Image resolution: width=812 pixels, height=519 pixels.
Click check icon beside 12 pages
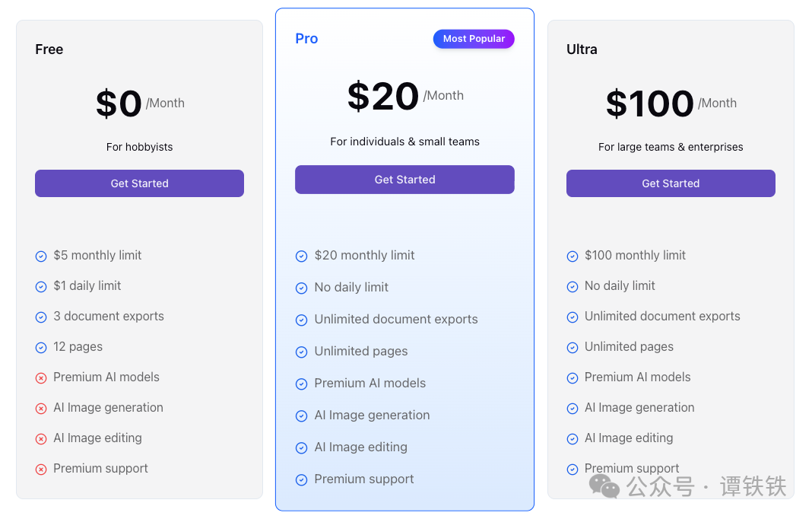[x=41, y=348]
